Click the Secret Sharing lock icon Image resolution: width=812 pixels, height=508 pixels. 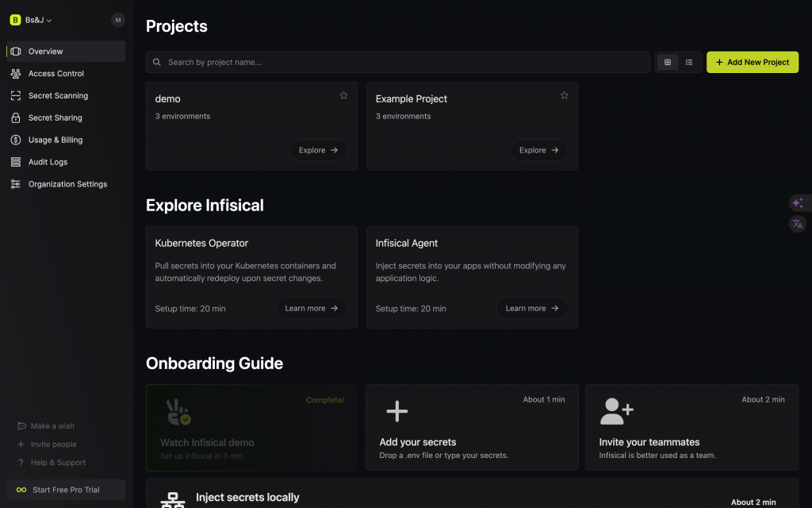click(x=16, y=117)
